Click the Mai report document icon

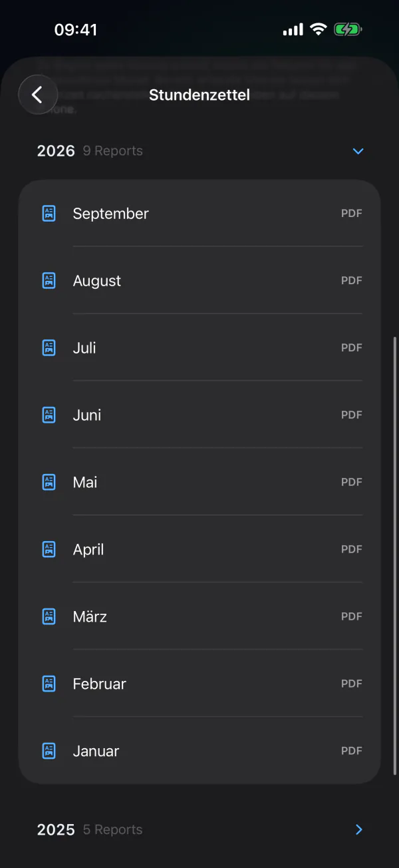click(x=49, y=483)
